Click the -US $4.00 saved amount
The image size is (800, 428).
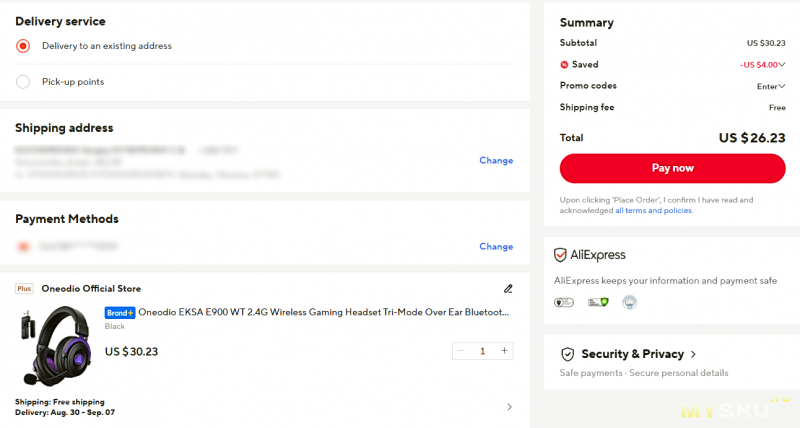click(759, 65)
